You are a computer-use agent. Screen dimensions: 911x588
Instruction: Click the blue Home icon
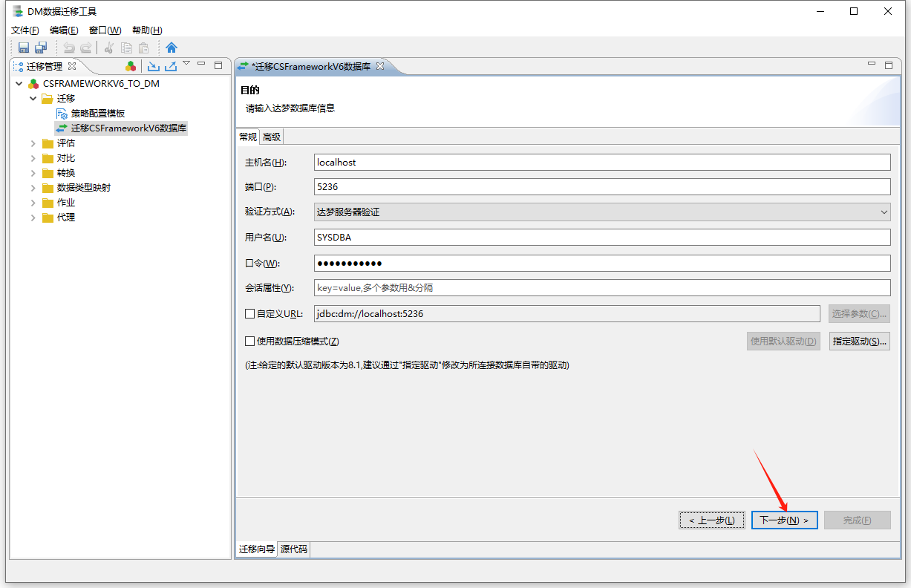point(172,48)
